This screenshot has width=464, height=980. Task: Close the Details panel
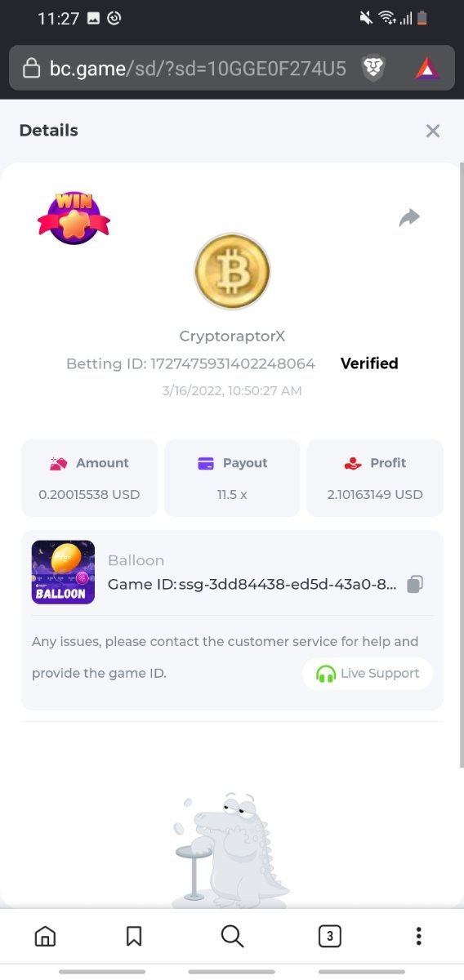point(433,131)
